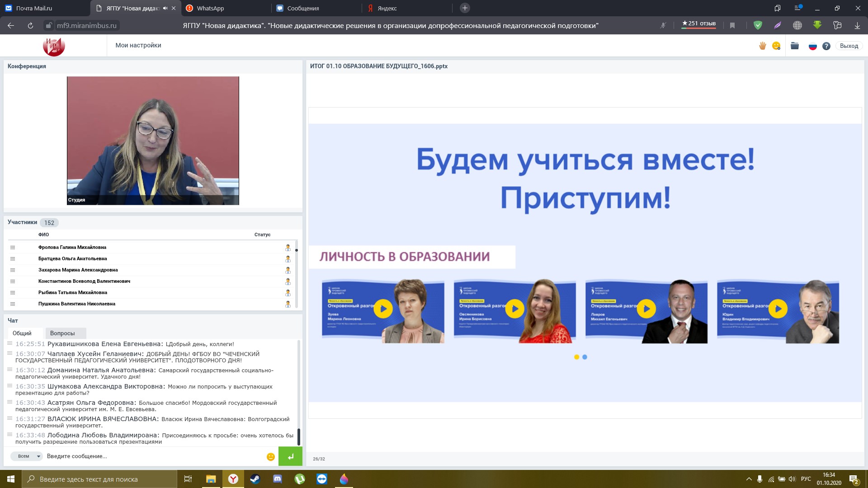Click the AdGuard green shield extension icon
868x488 pixels.
(x=758, y=25)
